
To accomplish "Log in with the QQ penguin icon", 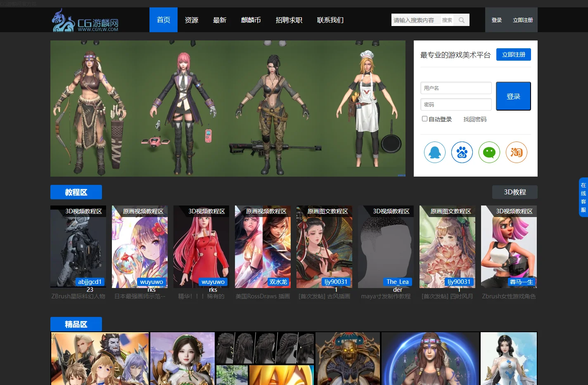I will 434,152.
